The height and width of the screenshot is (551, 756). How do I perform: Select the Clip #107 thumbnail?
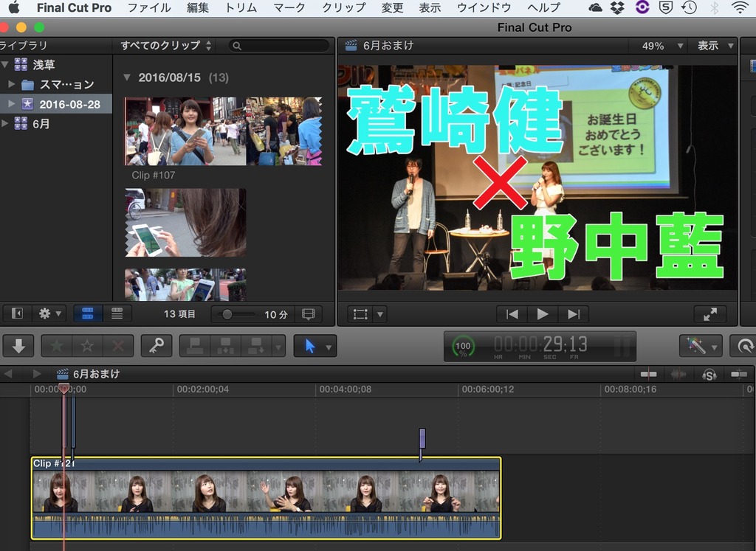tap(223, 131)
